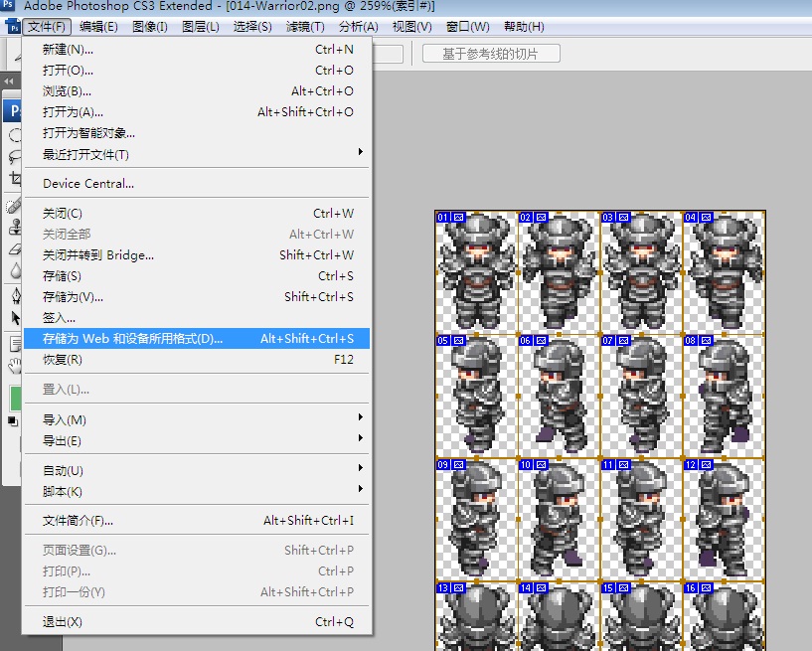Viewport: 812px width, 651px height.
Task: Select the Path Selection arrow tool
Action: pos(15,318)
